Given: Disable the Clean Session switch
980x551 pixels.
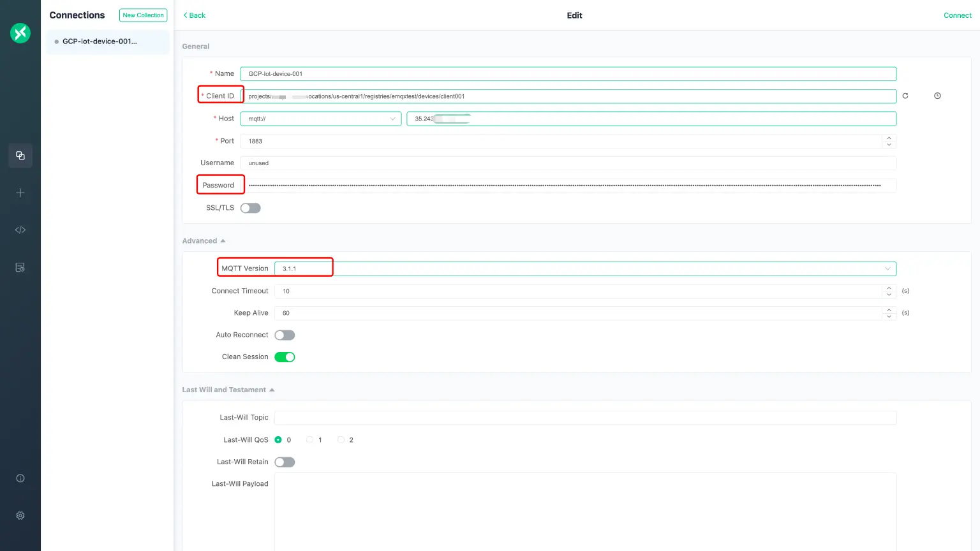Looking at the screenshot, I should [285, 357].
